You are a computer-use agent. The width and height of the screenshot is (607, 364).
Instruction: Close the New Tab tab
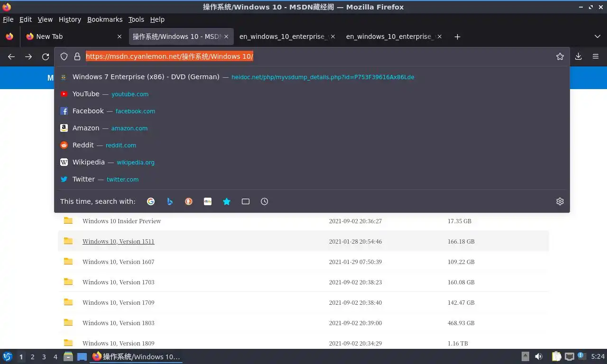[120, 36]
